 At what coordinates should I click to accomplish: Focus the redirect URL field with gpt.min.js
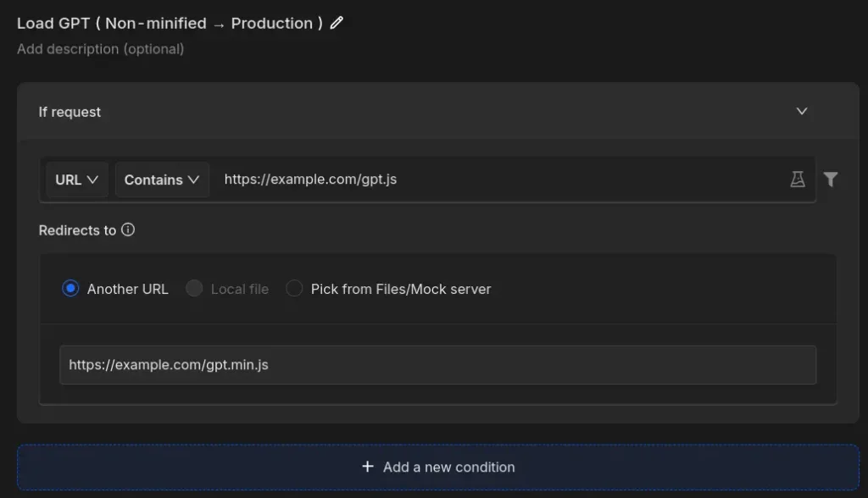coord(438,365)
